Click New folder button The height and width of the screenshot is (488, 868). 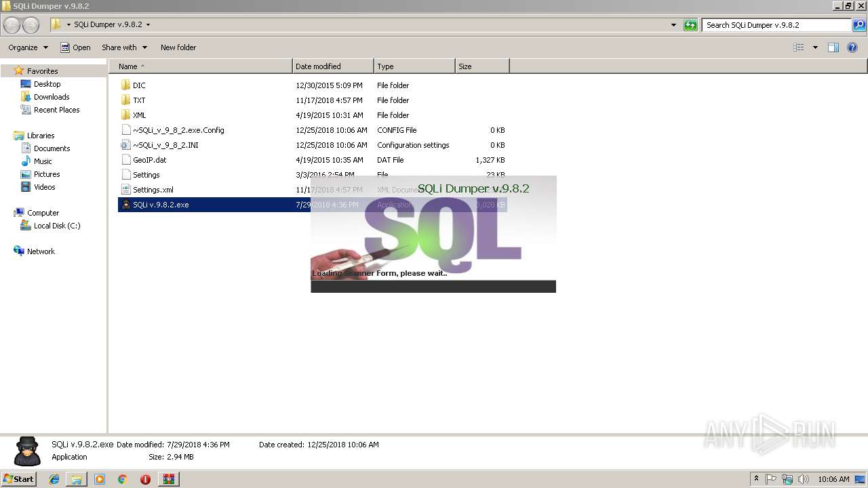pos(178,47)
